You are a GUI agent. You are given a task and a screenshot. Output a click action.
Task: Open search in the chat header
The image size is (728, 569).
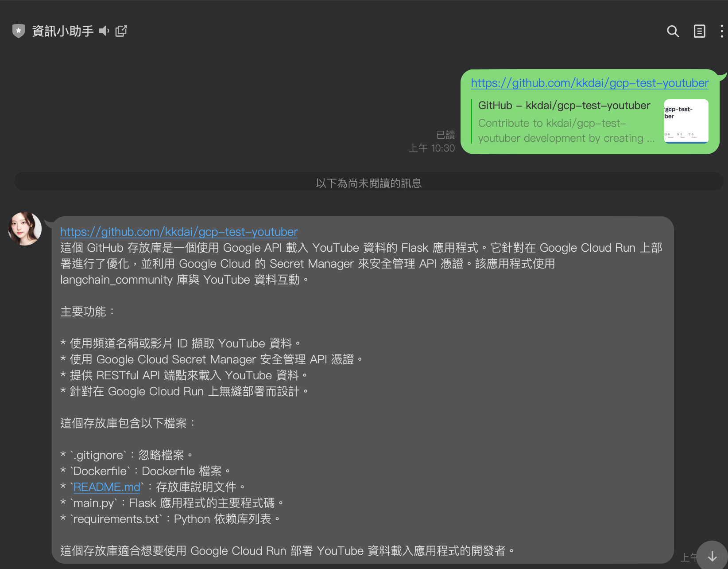pyautogui.click(x=673, y=31)
